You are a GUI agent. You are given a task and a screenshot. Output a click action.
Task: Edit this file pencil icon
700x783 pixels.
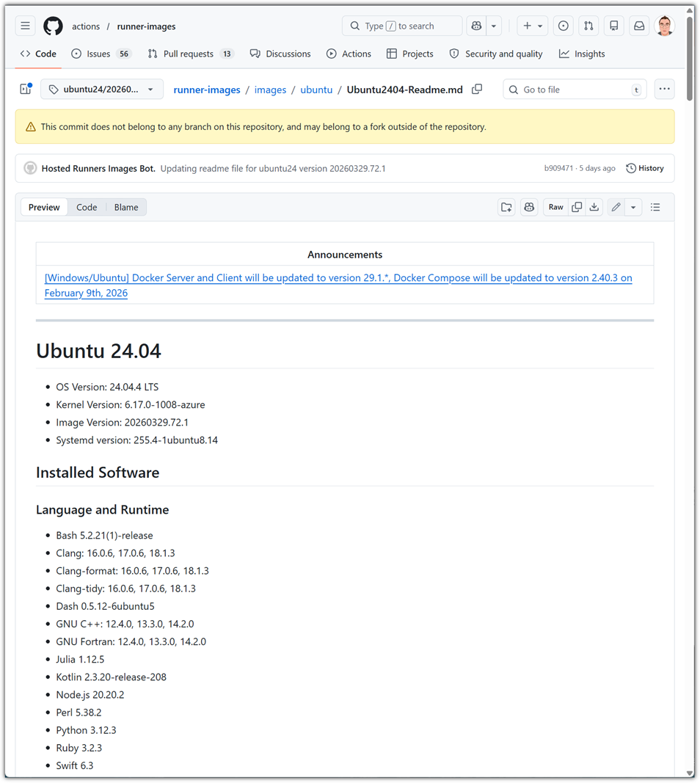tap(616, 207)
